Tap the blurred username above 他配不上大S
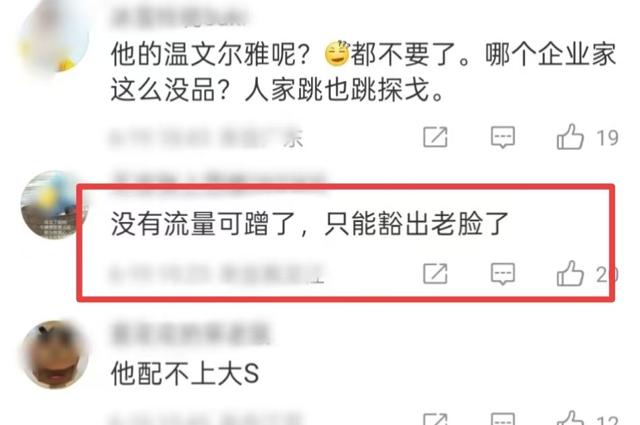 (x=191, y=334)
